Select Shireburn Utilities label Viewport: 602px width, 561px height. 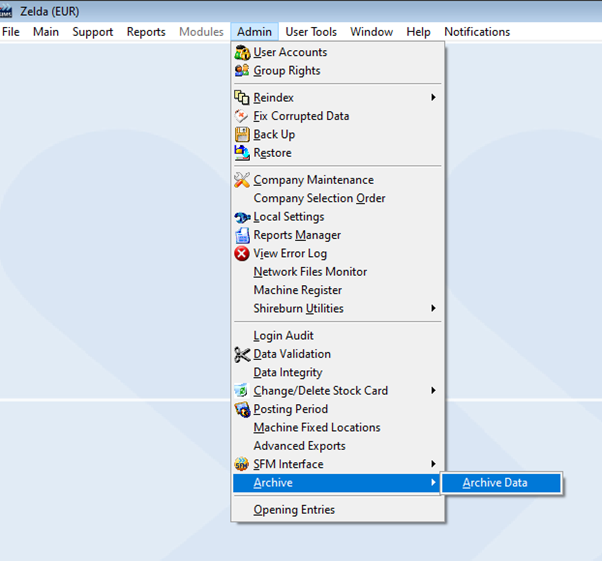coord(298,308)
